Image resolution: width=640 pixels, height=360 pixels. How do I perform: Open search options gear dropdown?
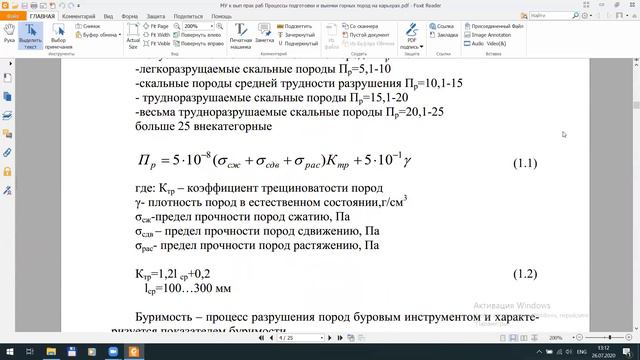tap(587, 16)
